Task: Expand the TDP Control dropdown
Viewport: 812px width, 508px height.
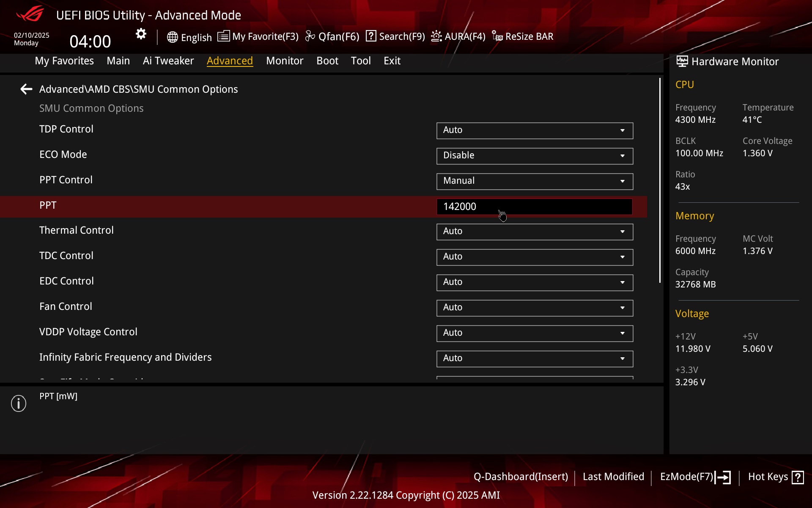Action: pos(535,130)
